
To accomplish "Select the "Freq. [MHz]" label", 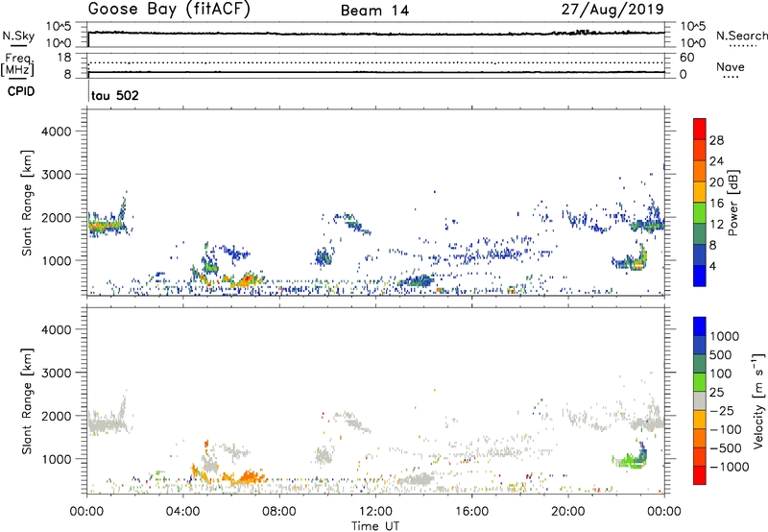I will [17, 64].
